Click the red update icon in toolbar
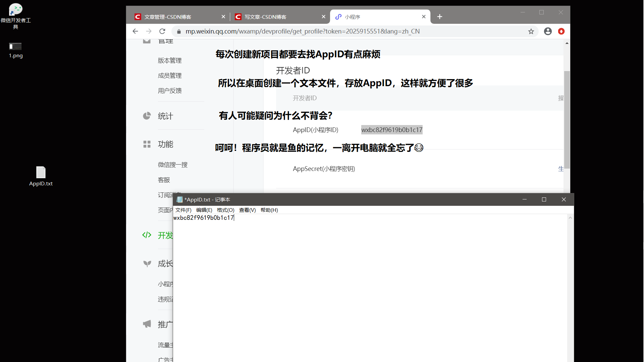 (561, 31)
